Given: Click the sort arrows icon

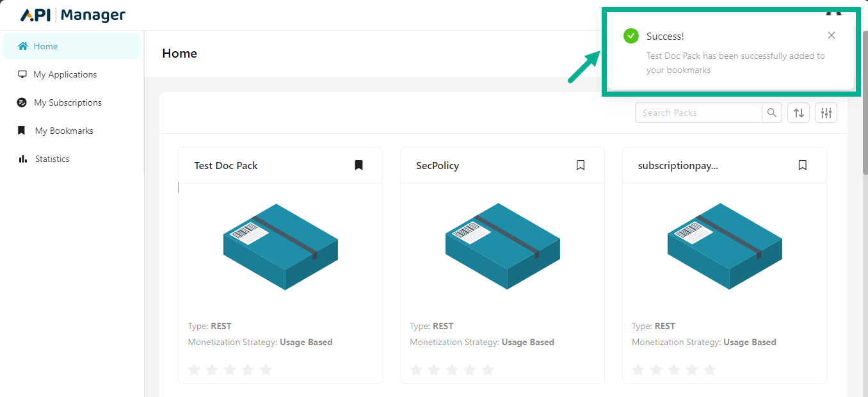Looking at the screenshot, I should click(798, 113).
